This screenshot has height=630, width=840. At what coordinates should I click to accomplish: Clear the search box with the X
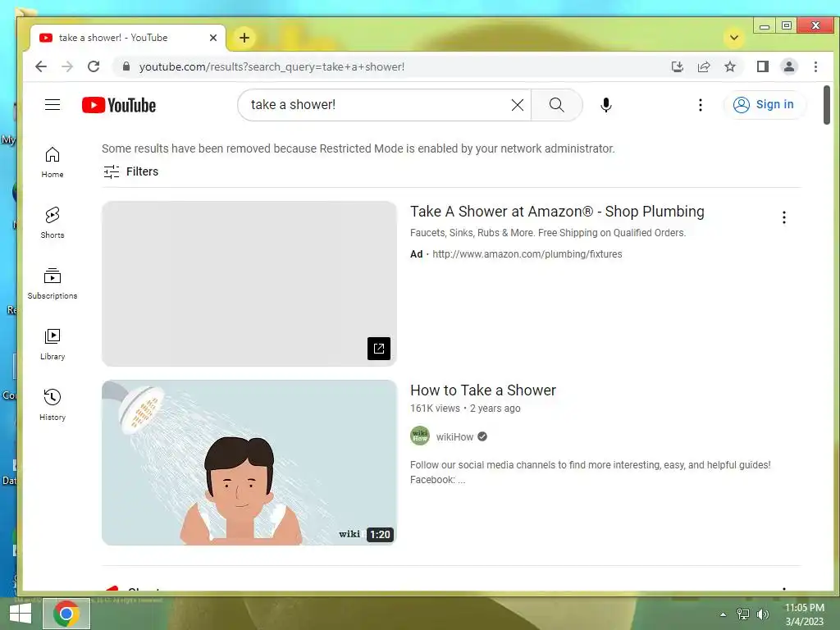pyautogui.click(x=517, y=105)
